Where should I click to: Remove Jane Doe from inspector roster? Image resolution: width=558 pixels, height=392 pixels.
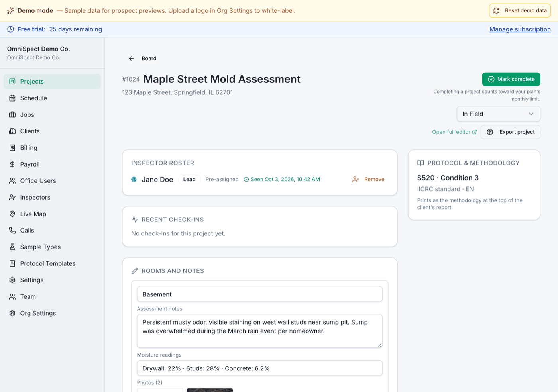368,180
